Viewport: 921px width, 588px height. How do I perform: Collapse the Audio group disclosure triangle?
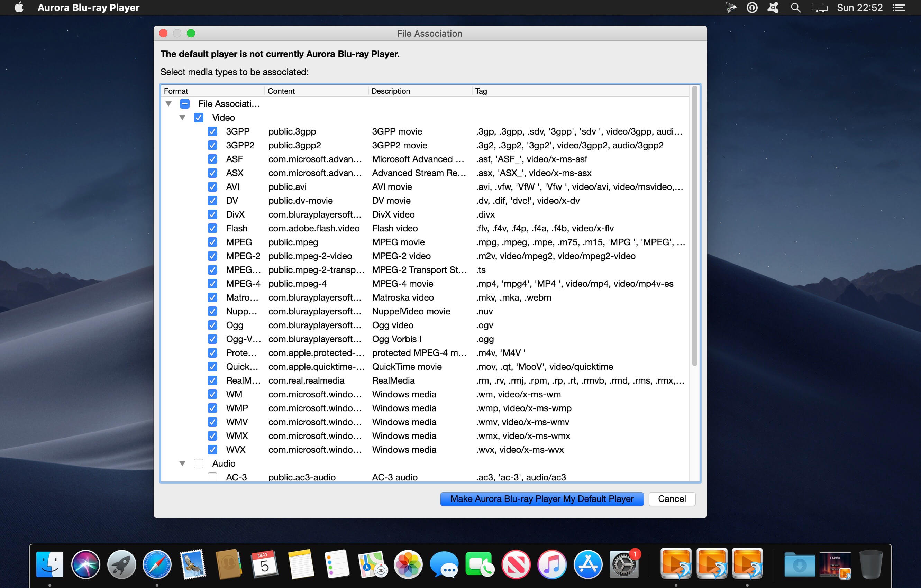click(x=182, y=464)
